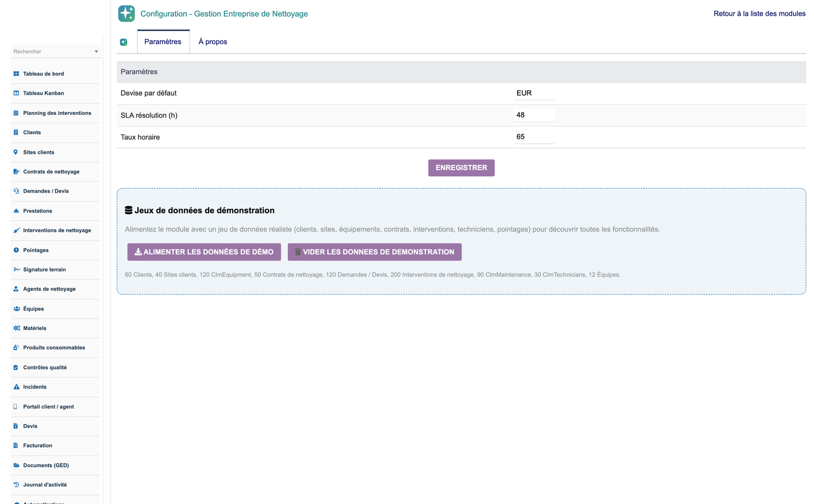814x504 pixels.
Task: Click the Clients building icon
Action: [x=16, y=132]
